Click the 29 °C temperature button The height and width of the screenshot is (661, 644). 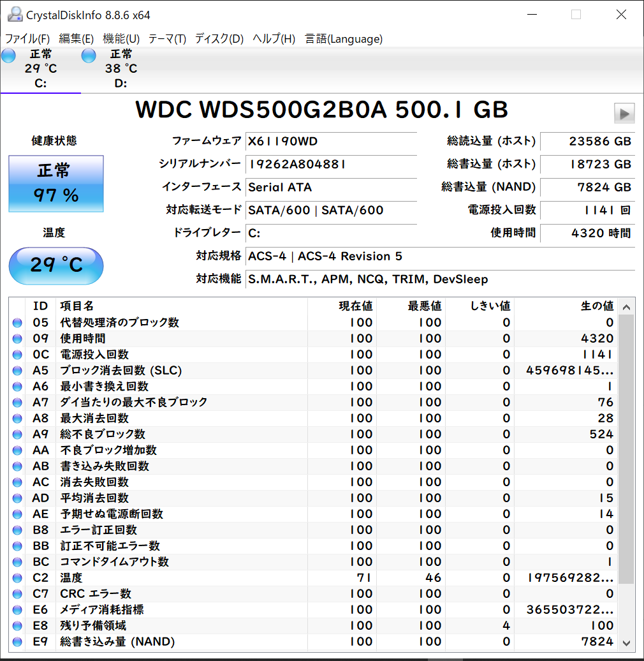pyautogui.click(x=56, y=265)
